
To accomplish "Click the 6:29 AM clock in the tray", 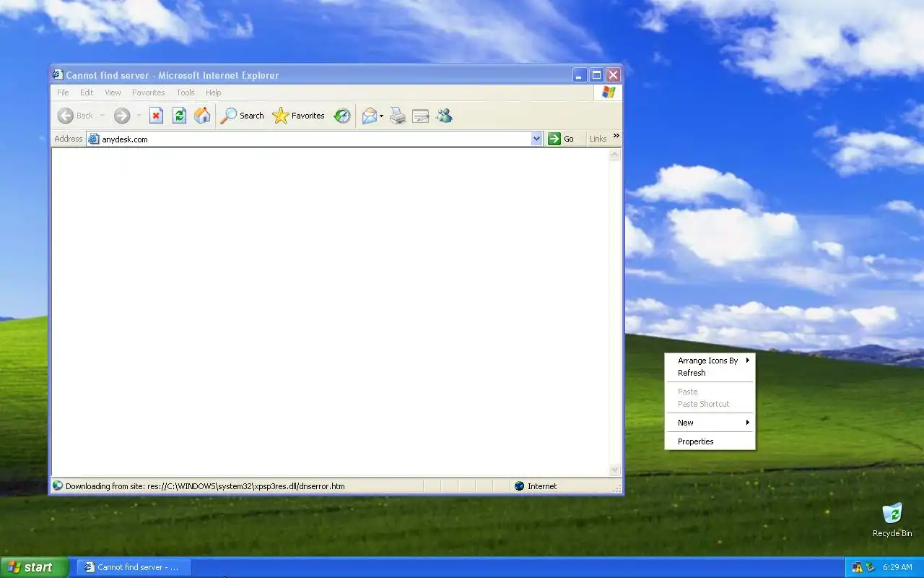I will click(897, 567).
